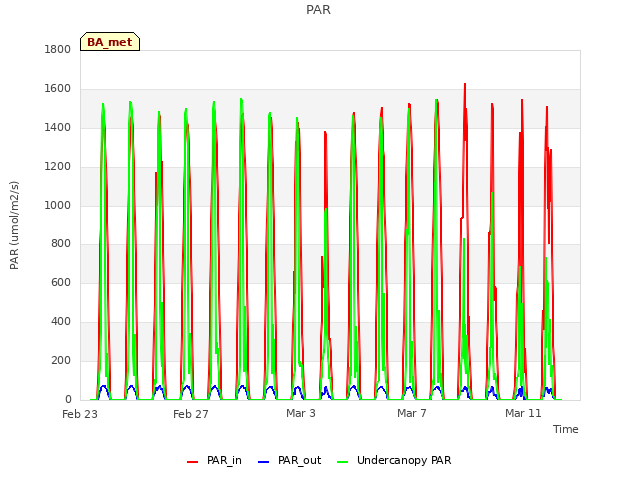Click the 1800 y-axis tick label
Image resolution: width=640 pixels, height=480 pixels.
58,49
